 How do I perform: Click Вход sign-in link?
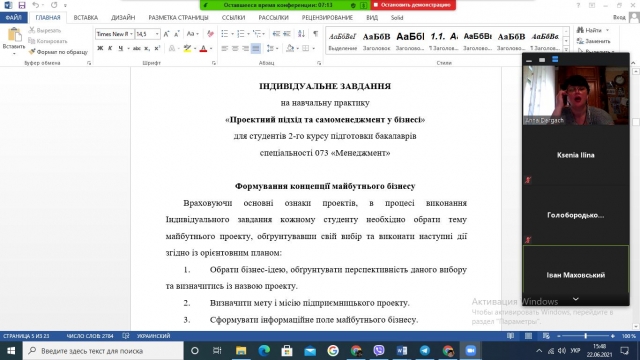(x=619, y=18)
